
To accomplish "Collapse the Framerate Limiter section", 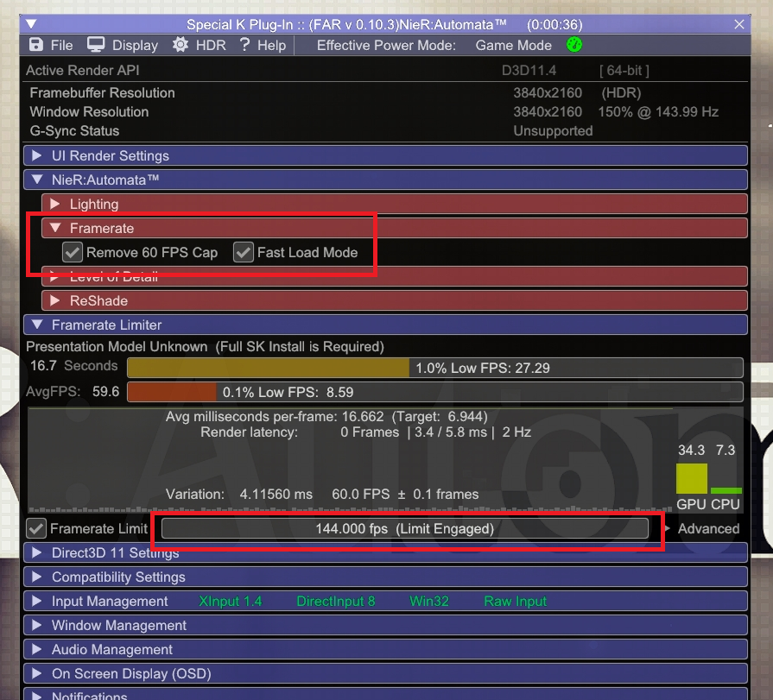I will (385, 325).
